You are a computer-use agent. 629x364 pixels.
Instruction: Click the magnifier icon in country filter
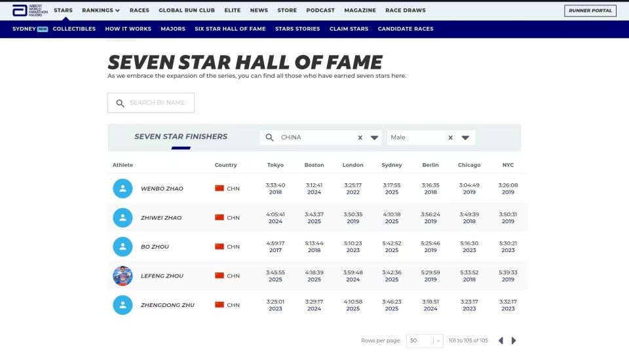[x=269, y=137]
